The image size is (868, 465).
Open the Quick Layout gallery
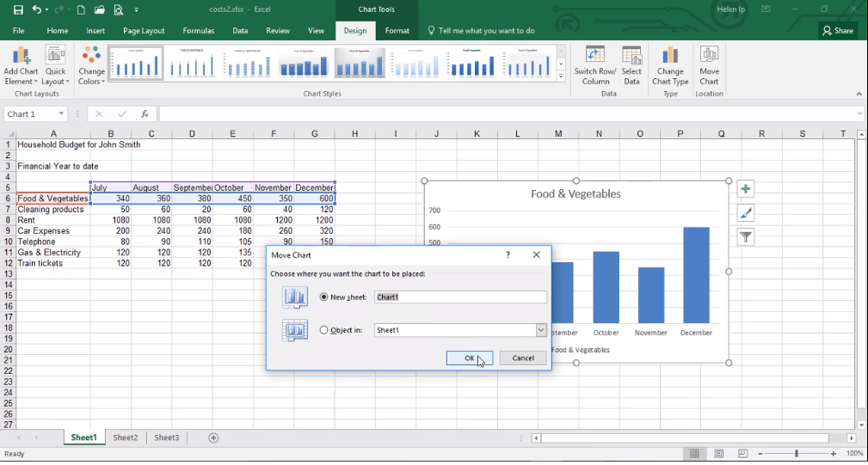(55, 66)
